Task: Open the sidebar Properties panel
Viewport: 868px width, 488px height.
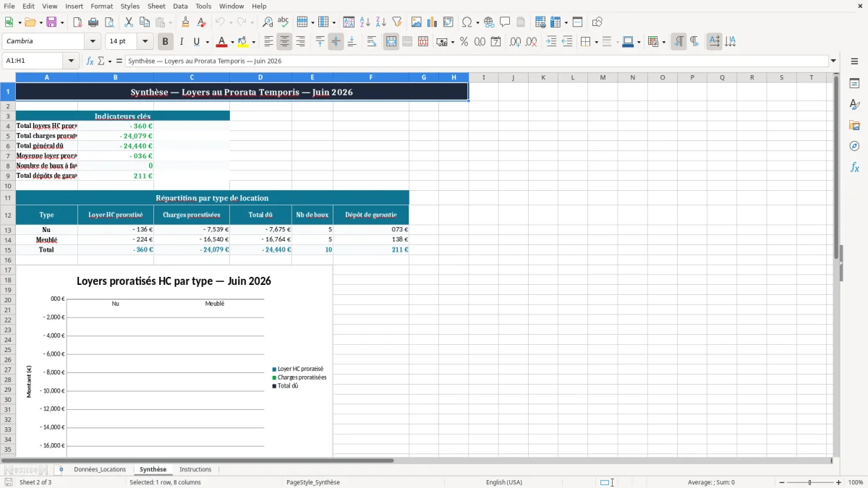Action: (854, 83)
